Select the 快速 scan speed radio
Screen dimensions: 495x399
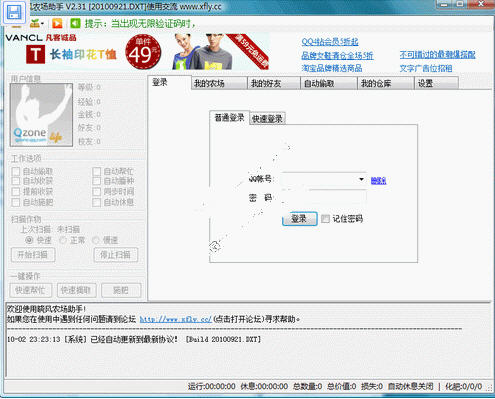(x=29, y=240)
